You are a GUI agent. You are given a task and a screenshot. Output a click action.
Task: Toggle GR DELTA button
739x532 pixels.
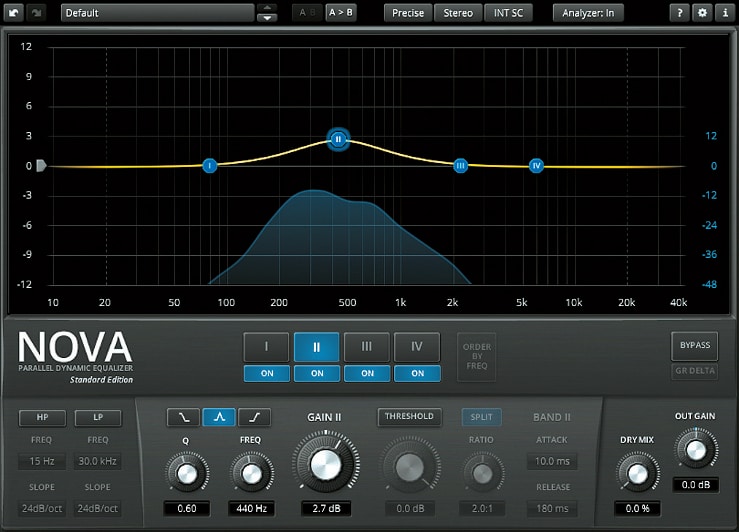coord(695,371)
